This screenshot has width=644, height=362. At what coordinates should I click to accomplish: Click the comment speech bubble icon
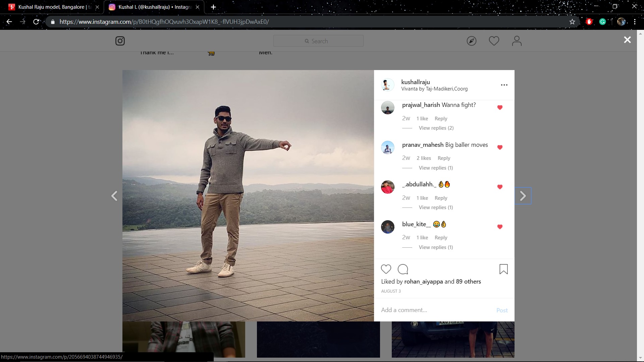click(x=402, y=269)
